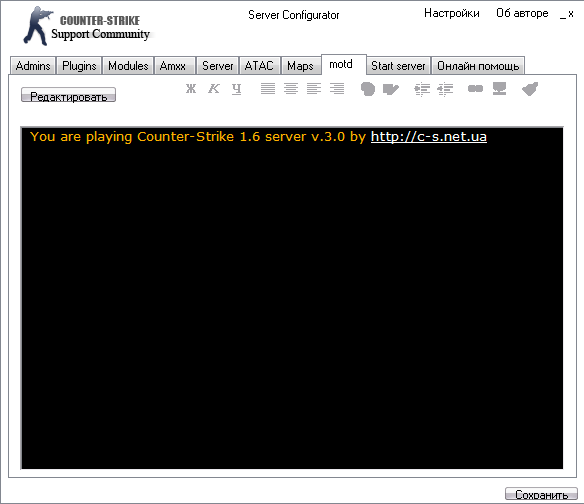The width and height of the screenshot is (584, 504).
Task: Toggle italic (К) formatting icon
Action: pos(214,89)
